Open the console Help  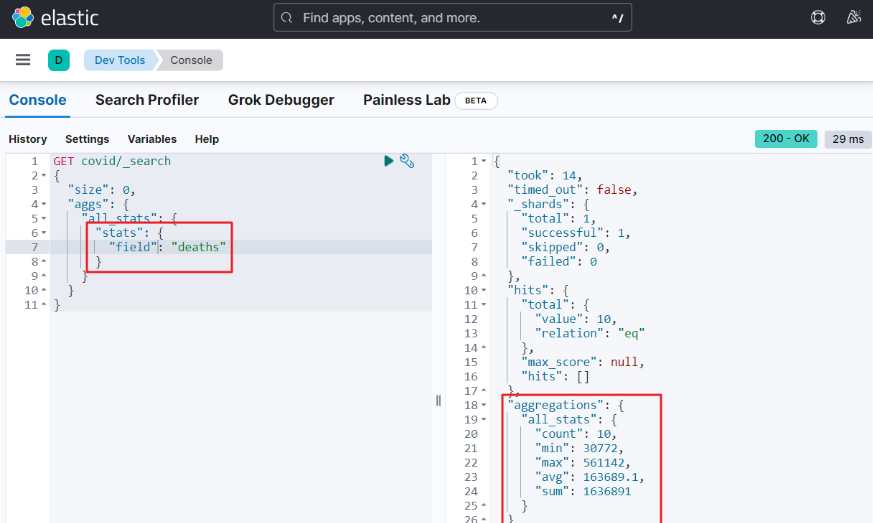pyautogui.click(x=207, y=139)
